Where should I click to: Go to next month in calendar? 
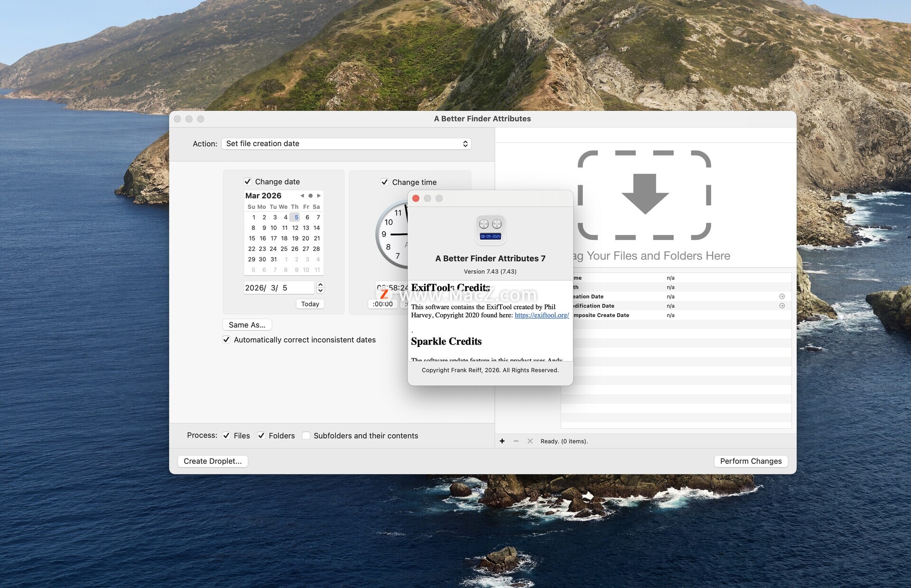[x=319, y=196]
